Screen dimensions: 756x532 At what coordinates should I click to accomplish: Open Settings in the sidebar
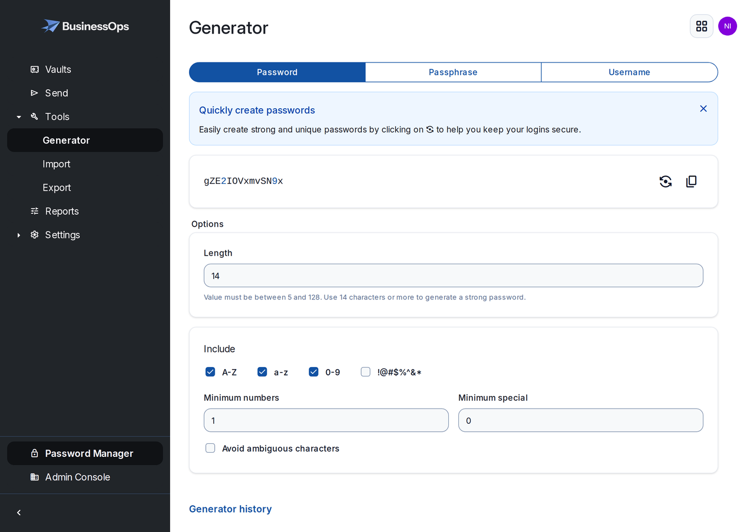coord(62,235)
